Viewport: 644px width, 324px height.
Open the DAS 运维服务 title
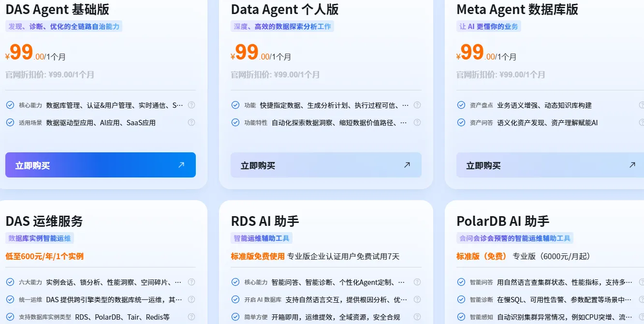(44, 221)
